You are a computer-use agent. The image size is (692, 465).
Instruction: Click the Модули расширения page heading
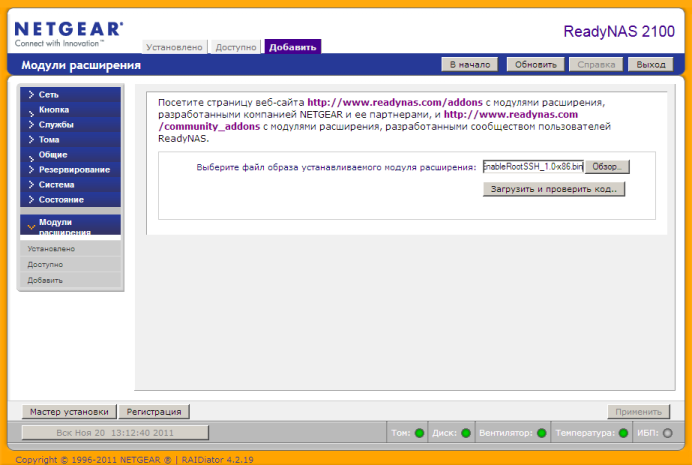81,65
